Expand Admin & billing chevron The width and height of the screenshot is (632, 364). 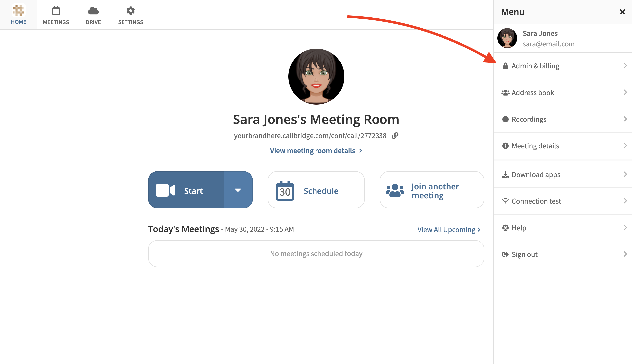pyautogui.click(x=625, y=66)
